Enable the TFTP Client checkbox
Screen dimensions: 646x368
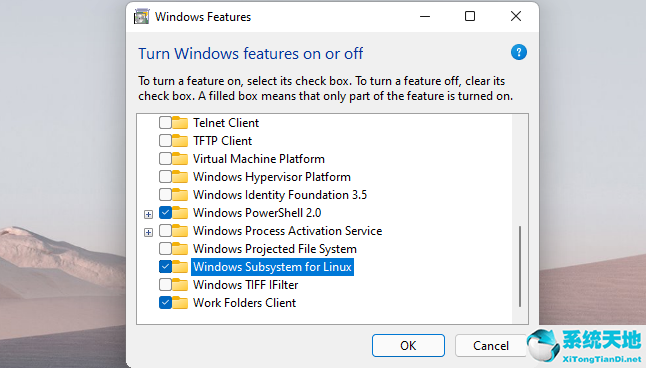(165, 141)
